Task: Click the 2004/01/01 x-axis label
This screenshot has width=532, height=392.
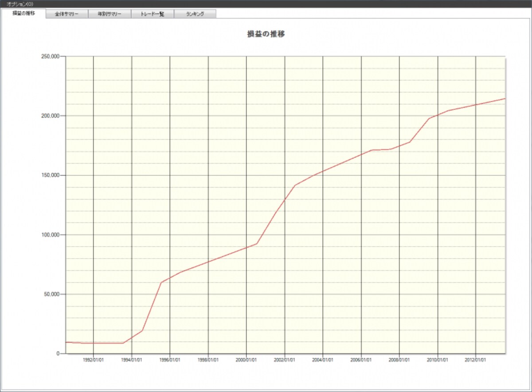Action: pyautogui.click(x=323, y=361)
